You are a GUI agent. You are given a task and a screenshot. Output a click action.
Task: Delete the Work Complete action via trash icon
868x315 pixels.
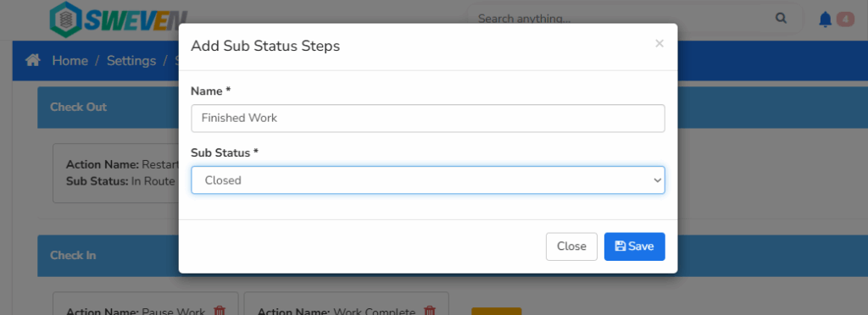pos(429,311)
